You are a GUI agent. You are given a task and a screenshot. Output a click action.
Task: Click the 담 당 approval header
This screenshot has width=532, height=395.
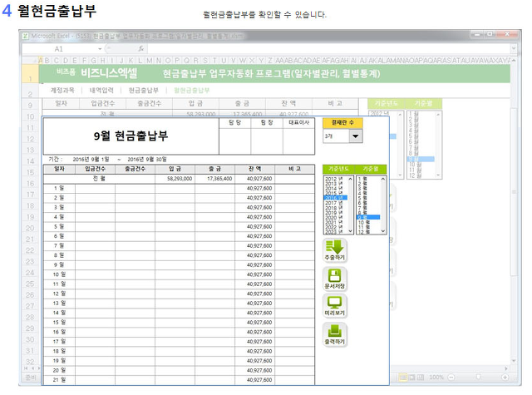[x=234, y=122]
